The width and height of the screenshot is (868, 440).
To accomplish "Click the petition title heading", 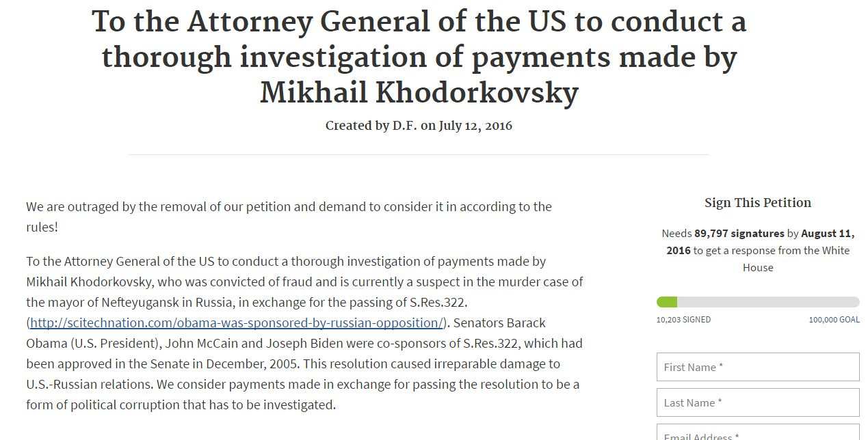I will tap(419, 57).
